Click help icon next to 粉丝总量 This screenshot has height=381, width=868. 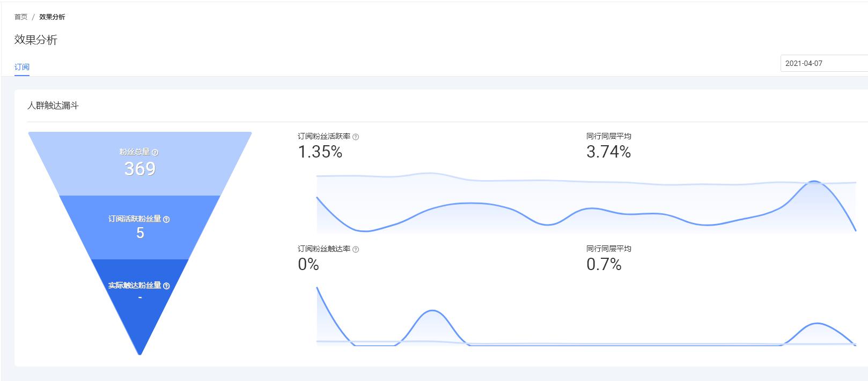pyautogui.click(x=155, y=153)
